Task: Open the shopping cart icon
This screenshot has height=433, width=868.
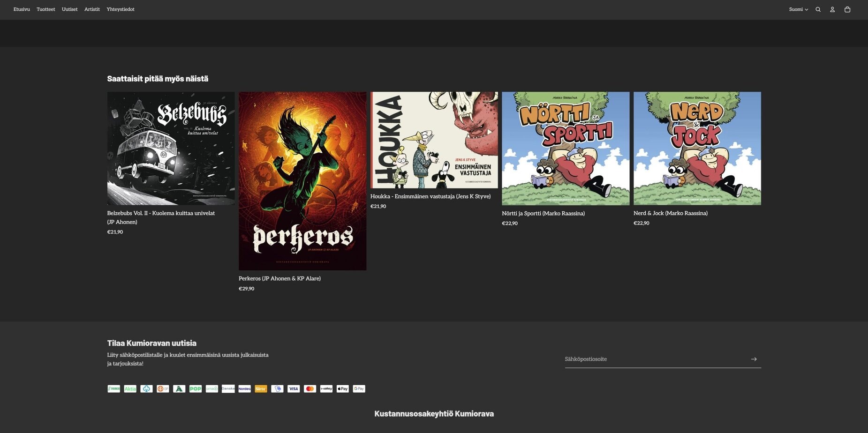Action: tap(847, 9)
